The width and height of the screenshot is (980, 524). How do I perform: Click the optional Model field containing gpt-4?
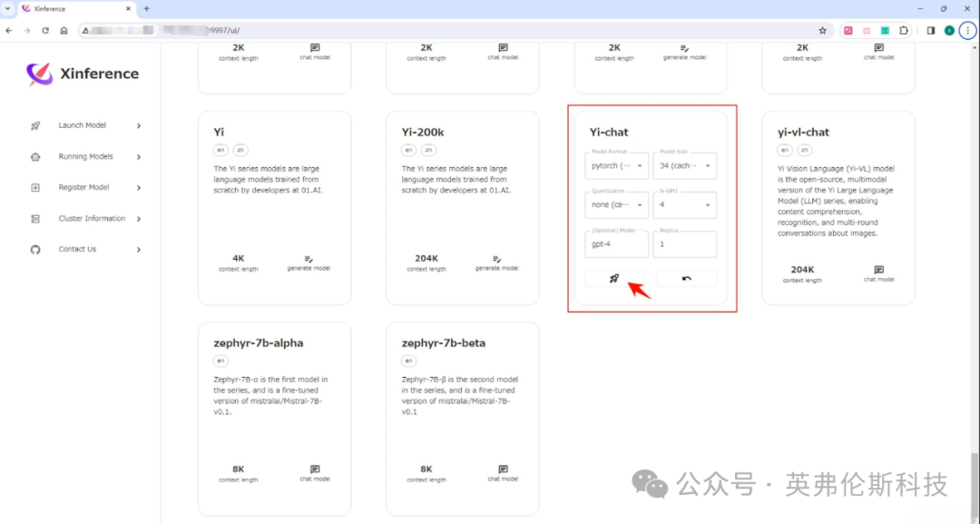point(617,244)
